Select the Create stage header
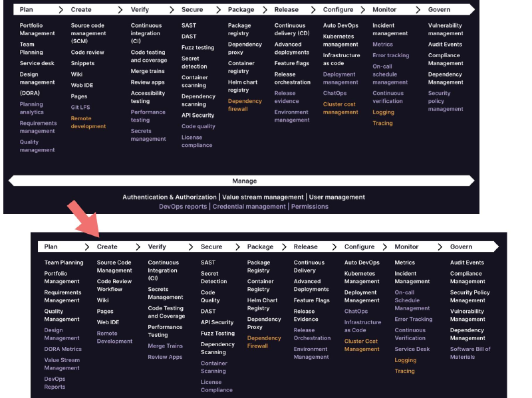Viewport: 532px width, 398px height. 82,9
